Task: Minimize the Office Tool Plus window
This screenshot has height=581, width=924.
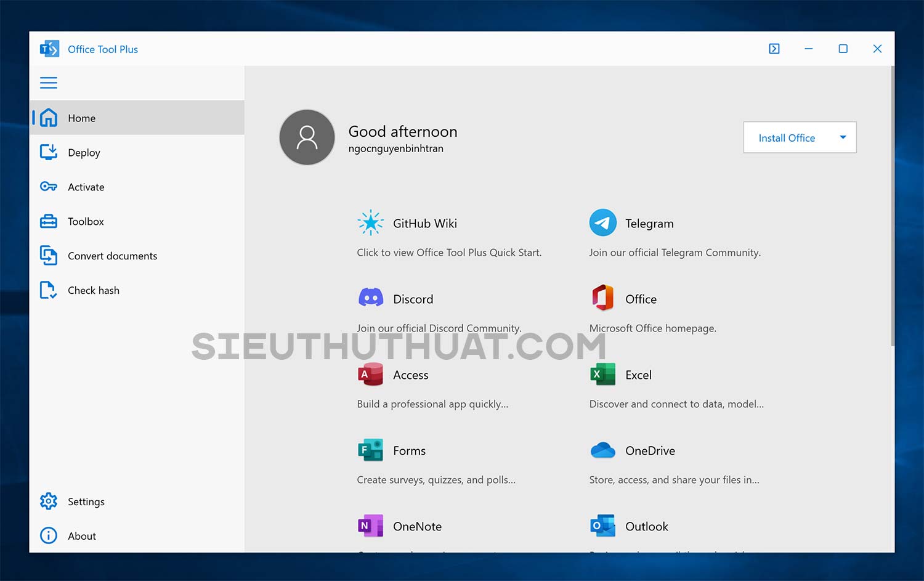Action: [809, 49]
